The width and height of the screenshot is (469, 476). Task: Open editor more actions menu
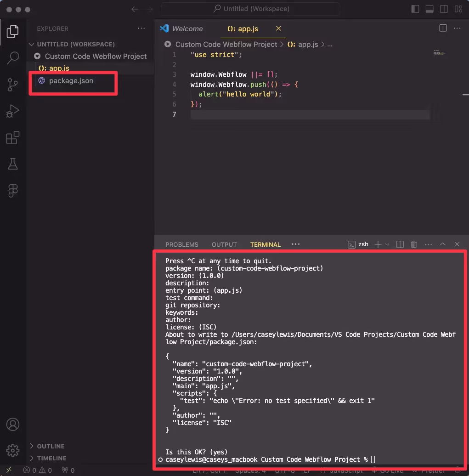(x=457, y=28)
